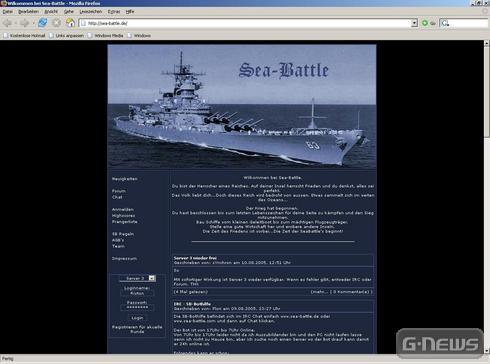Click Registrieren für aktuelle Runde link

pos(137,329)
